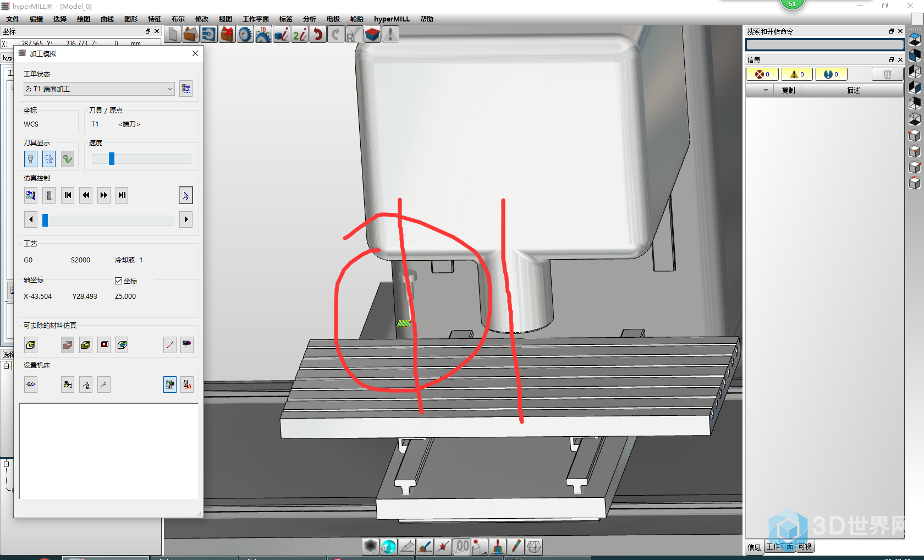Toggle tool display first button
This screenshot has height=560, width=924.
[31, 159]
